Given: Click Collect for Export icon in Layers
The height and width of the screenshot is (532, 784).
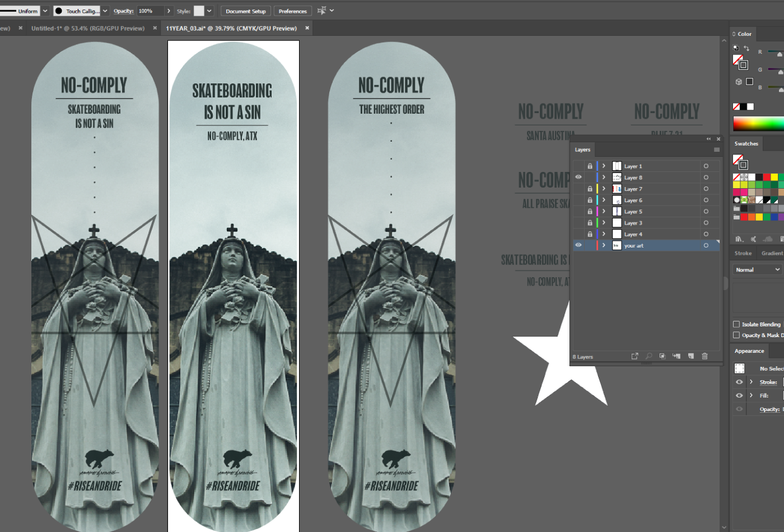Looking at the screenshot, I should click(634, 356).
